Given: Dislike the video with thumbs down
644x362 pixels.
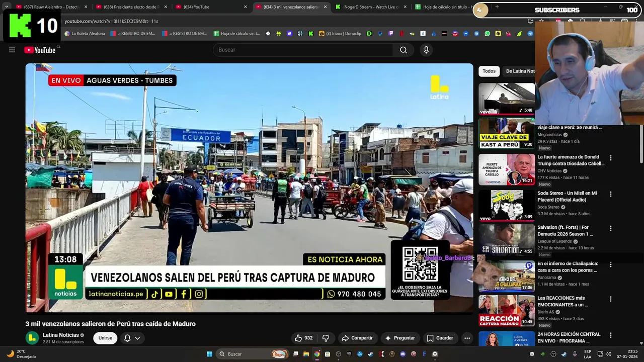Looking at the screenshot, I should [x=326, y=338].
